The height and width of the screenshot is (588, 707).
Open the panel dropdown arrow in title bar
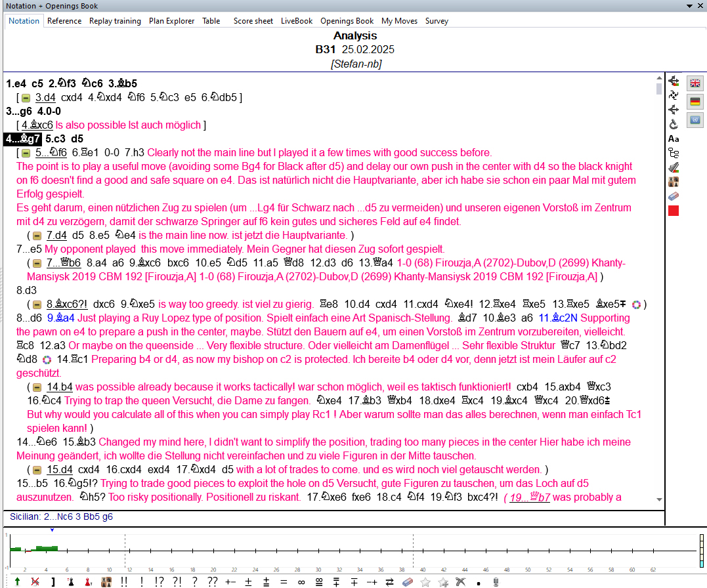690,6
